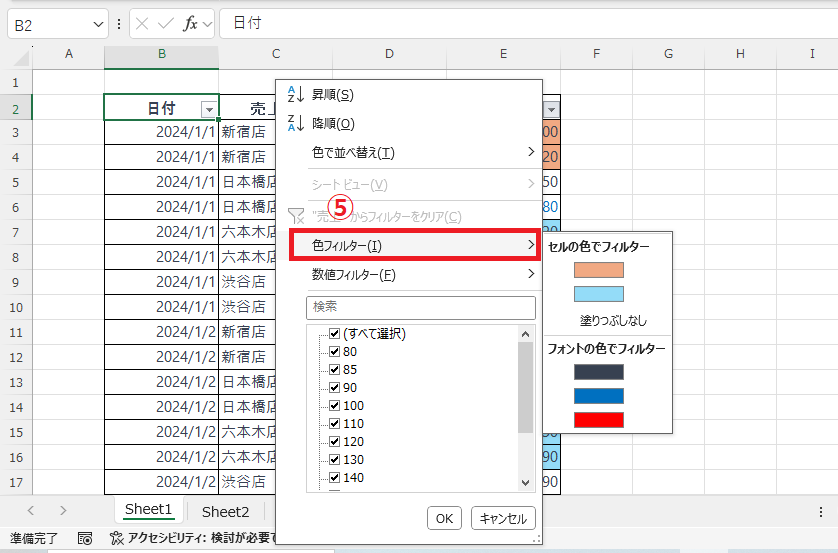Screen dimensions: 838x553
Task: Go to previous sheet with left arrow
Action: pyautogui.click(x=31, y=511)
